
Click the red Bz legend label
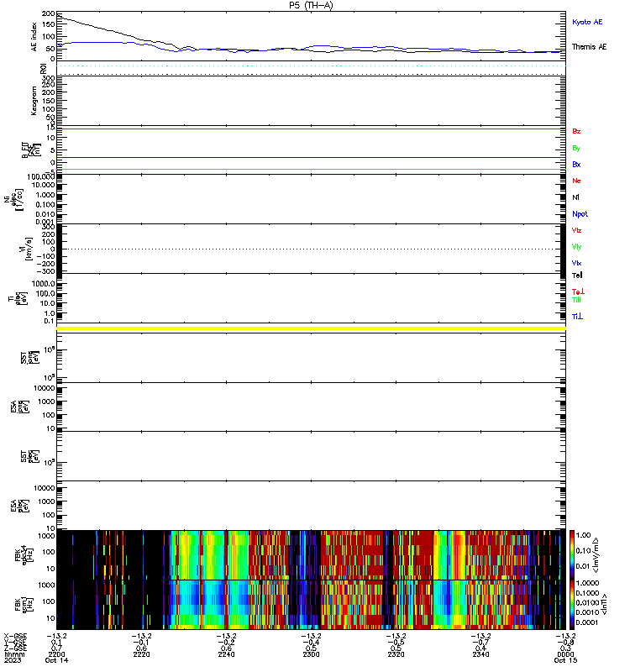576,131
